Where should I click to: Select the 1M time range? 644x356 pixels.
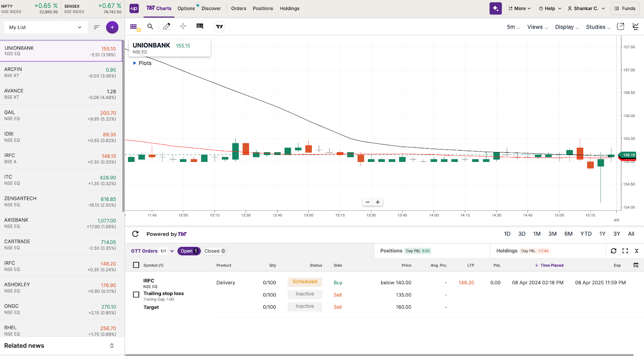tap(537, 234)
